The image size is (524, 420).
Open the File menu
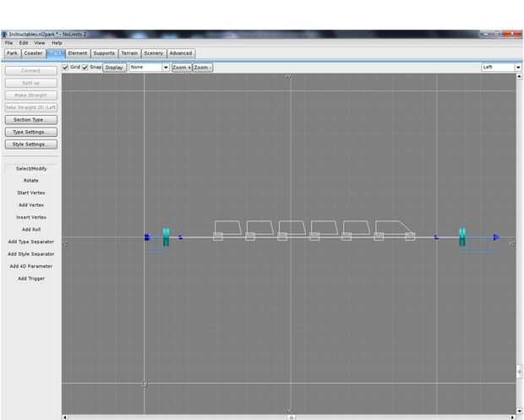(x=8, y=43)
